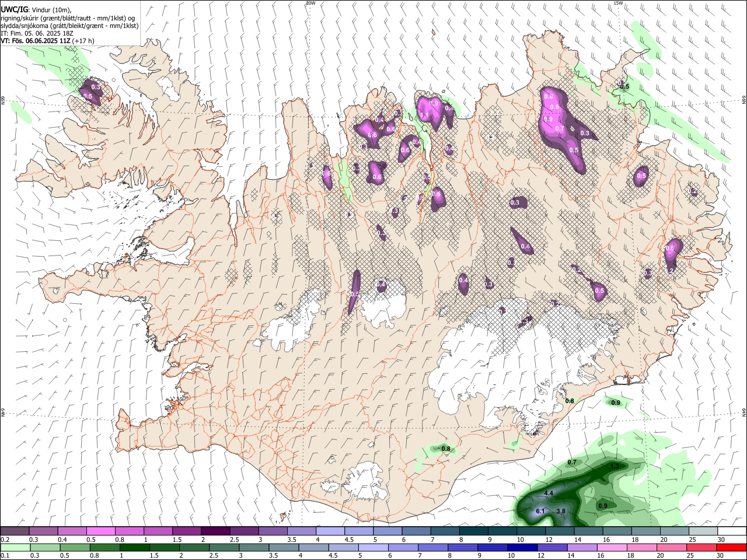Click the light pink swatch between 16 and 18 in bottom legend
The width and height of the screenshot is (747, 560).
(x=612, y=547)
